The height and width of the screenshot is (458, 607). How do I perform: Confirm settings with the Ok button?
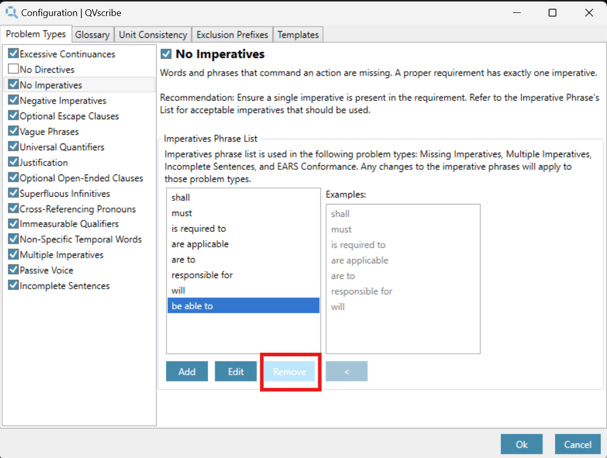pyautogui.click(x=521, y=444)
